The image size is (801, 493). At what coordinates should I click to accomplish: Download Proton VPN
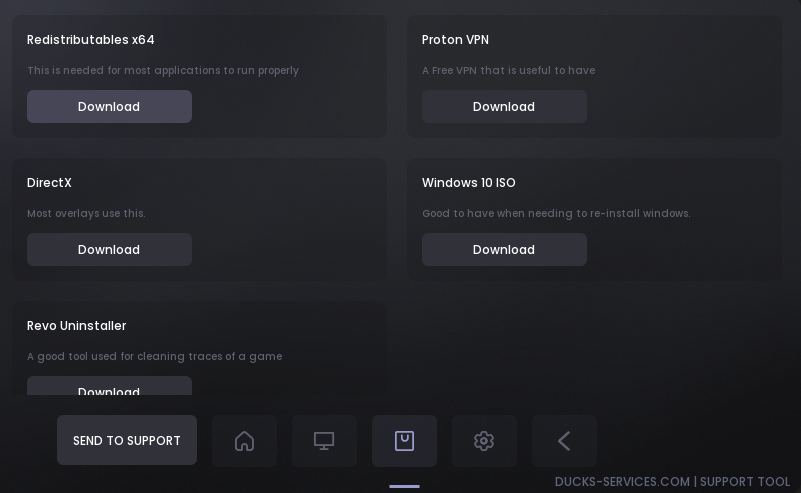point(504,107)
